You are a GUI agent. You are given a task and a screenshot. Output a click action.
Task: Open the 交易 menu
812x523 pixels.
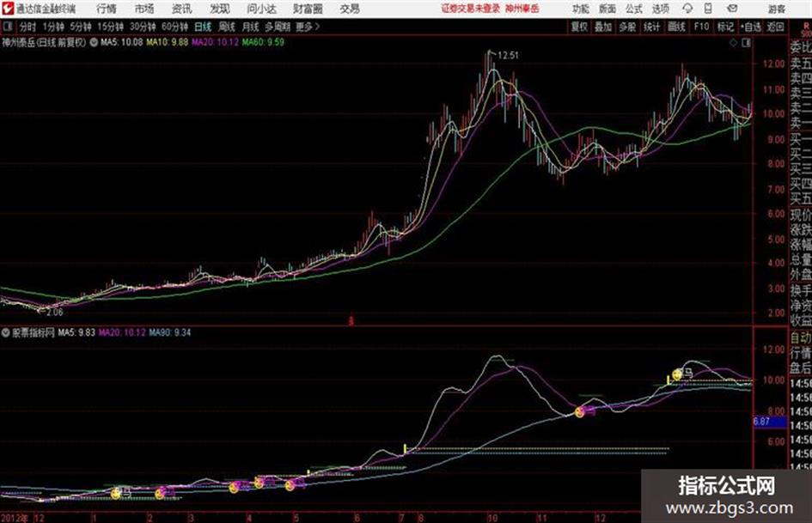pyautogui.click(x=350, y=9)
